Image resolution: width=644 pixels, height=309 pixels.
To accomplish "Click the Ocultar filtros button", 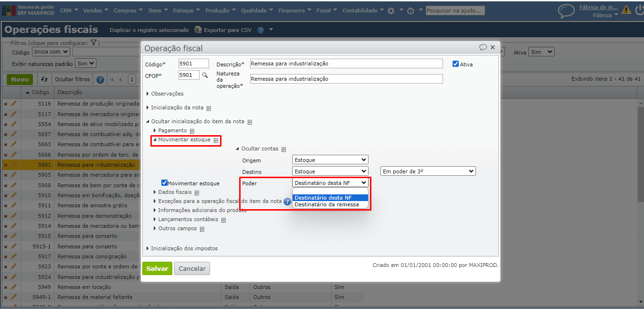I will coord(72,80).
